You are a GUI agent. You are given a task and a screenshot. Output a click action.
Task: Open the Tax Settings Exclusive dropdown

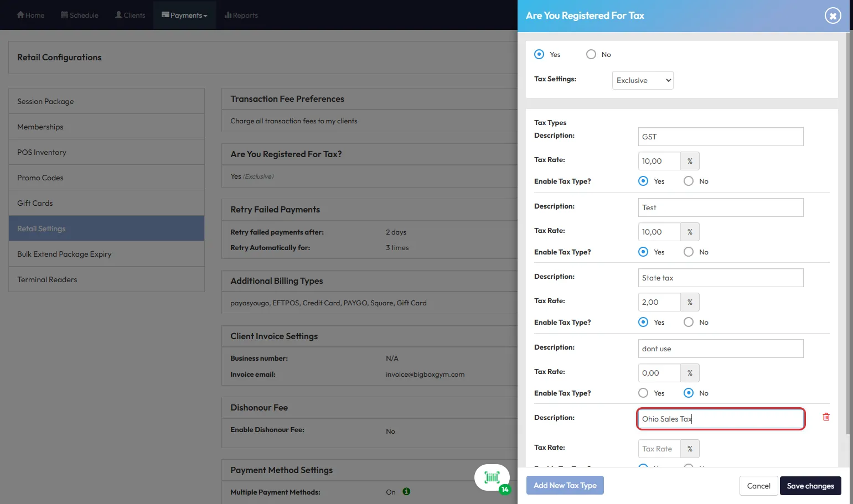pyautogui.click(x=643, y=80)
